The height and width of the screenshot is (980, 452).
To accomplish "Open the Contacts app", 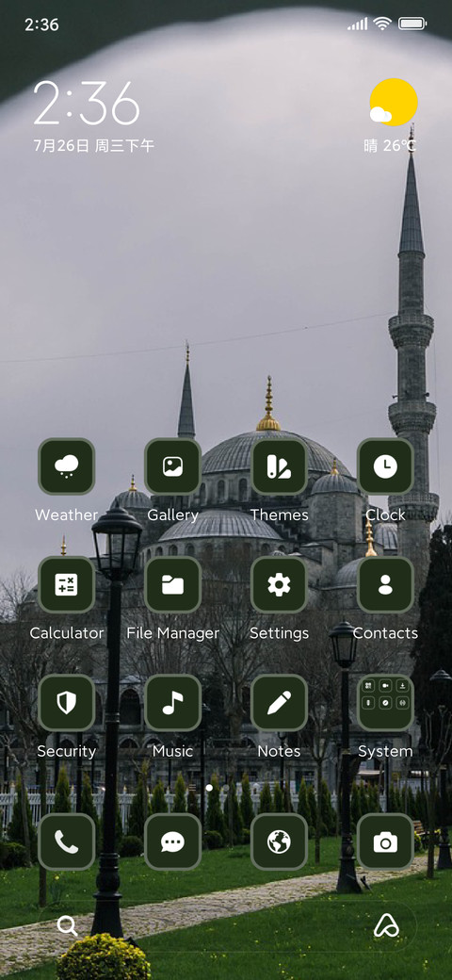I will point(385,584).
